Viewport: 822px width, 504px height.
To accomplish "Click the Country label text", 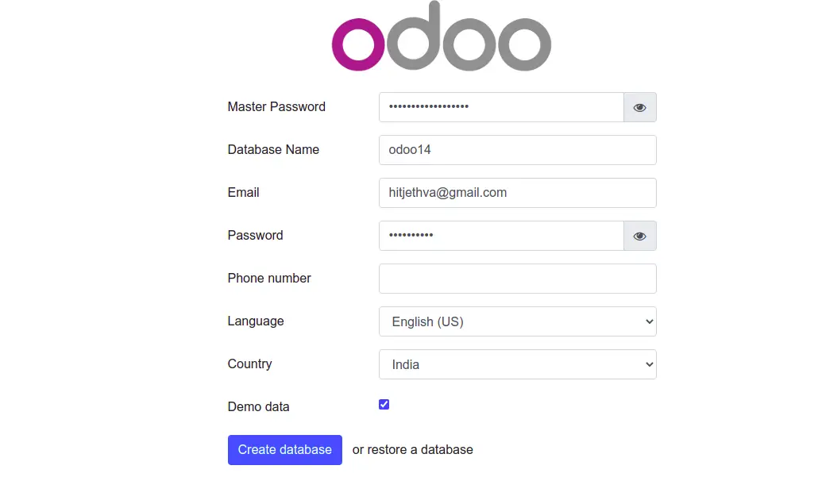I will 249,364.
